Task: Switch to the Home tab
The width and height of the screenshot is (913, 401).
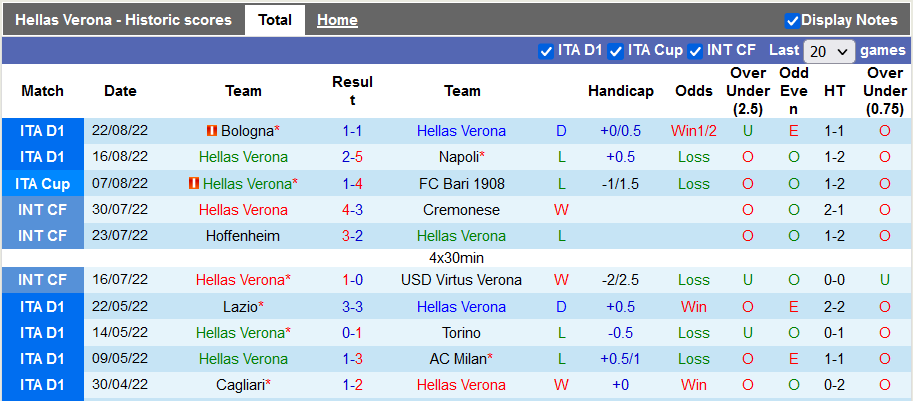Action: [337, 20]
